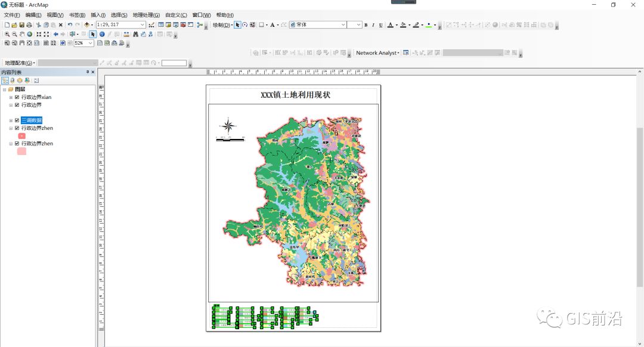The height and width of the screenshot is (347, 644).
Task: Click the Bold formatting button
Action: pyautogui.click(x=365, y=25)
